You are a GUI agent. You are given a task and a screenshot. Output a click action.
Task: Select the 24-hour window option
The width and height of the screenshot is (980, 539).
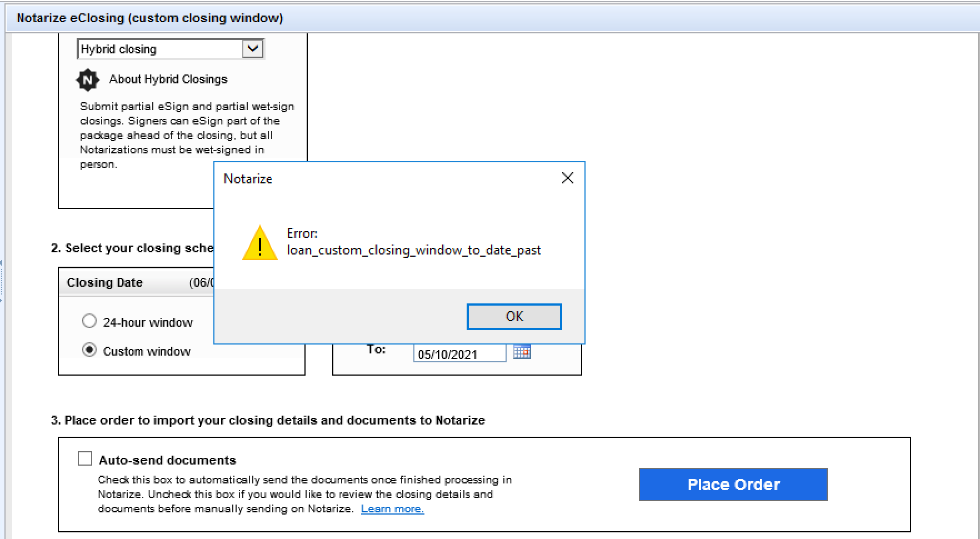coord(89,321)
